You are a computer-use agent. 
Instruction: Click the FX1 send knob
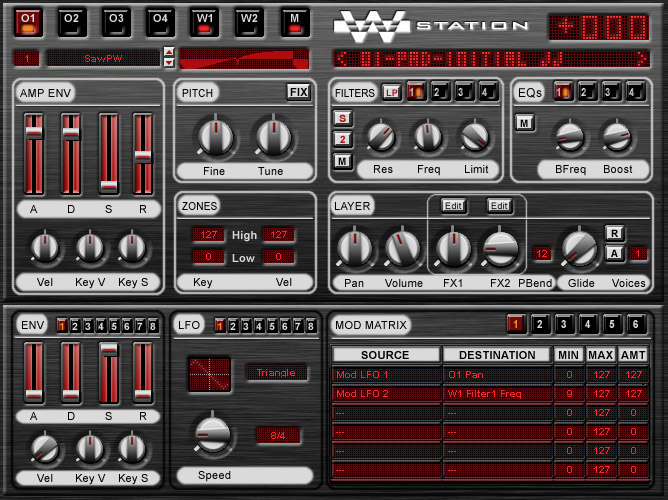[453, 248]
